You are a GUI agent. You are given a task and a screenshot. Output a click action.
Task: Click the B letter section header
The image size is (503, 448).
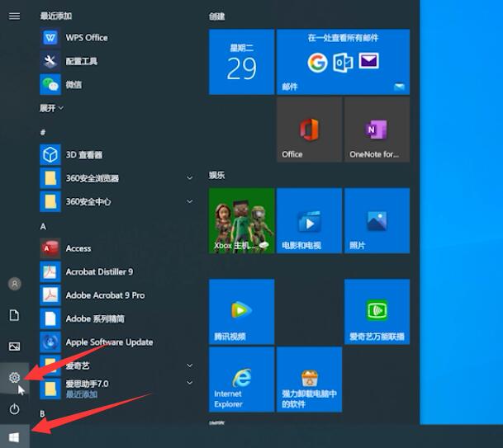point(42,413)
